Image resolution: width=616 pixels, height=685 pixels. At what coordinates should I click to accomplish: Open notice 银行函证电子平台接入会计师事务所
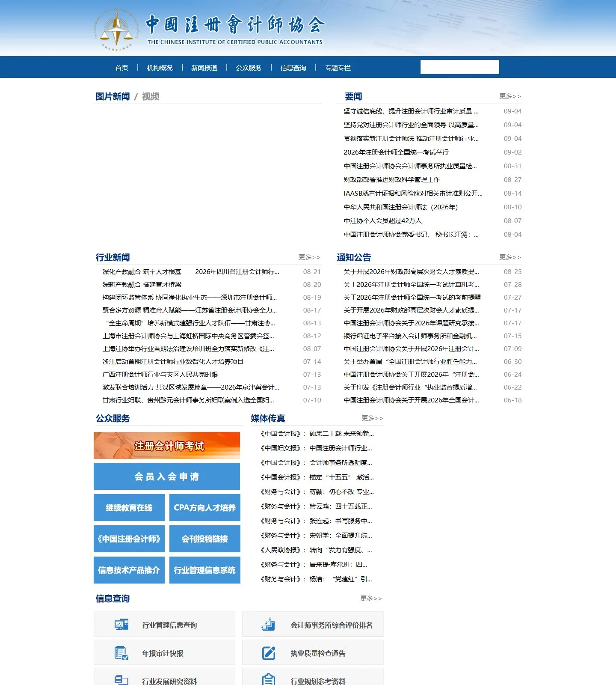tap(410, 336)
